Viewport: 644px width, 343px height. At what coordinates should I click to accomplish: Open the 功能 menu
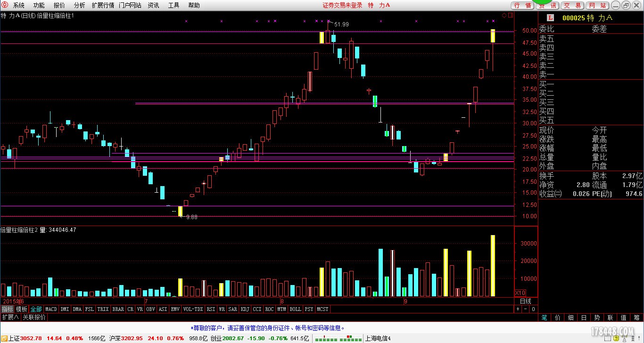coord(39,5)
